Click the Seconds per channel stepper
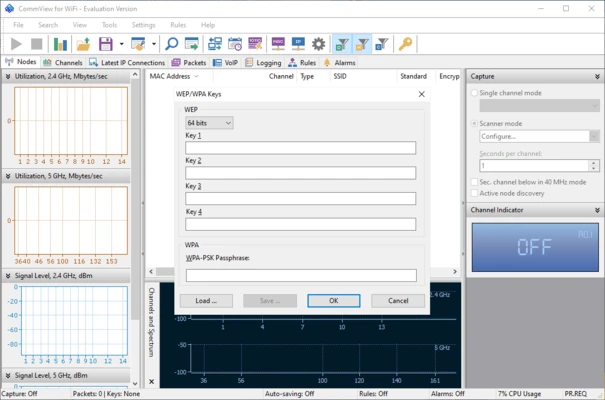The width and height of the screenshot is (605, 400). [594, 166]
